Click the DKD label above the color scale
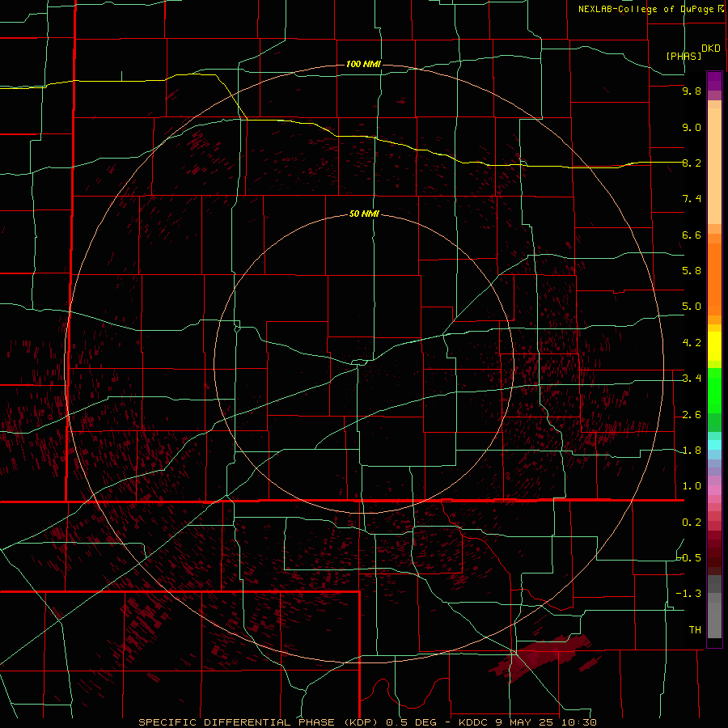Screen dimensions: 728x728 [711, 49]
